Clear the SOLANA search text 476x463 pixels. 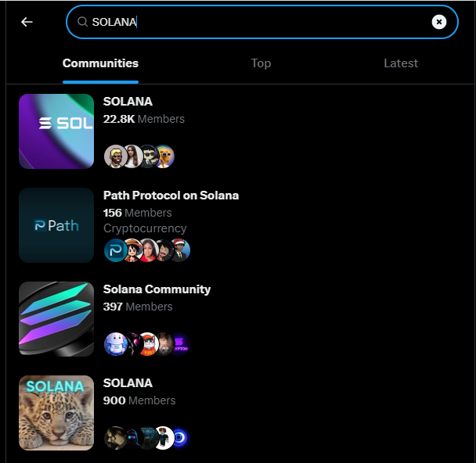pyautogui.click(x=438, y=22)
